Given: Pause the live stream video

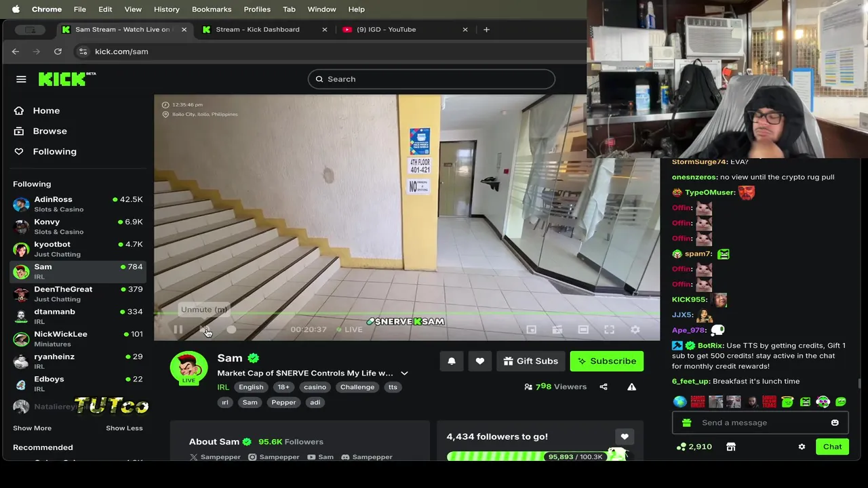Looking at the screenshot, I should click(x=178, y=329).
